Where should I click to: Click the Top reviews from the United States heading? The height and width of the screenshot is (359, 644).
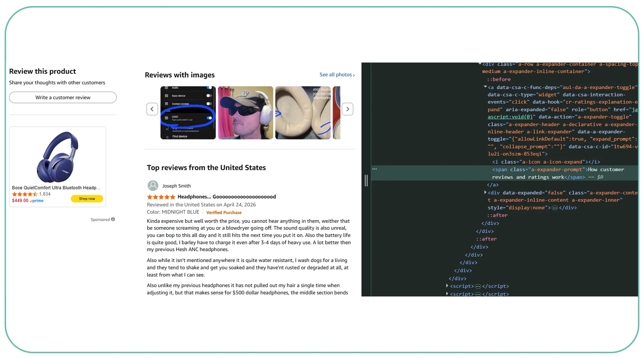(x=206, y=168)
